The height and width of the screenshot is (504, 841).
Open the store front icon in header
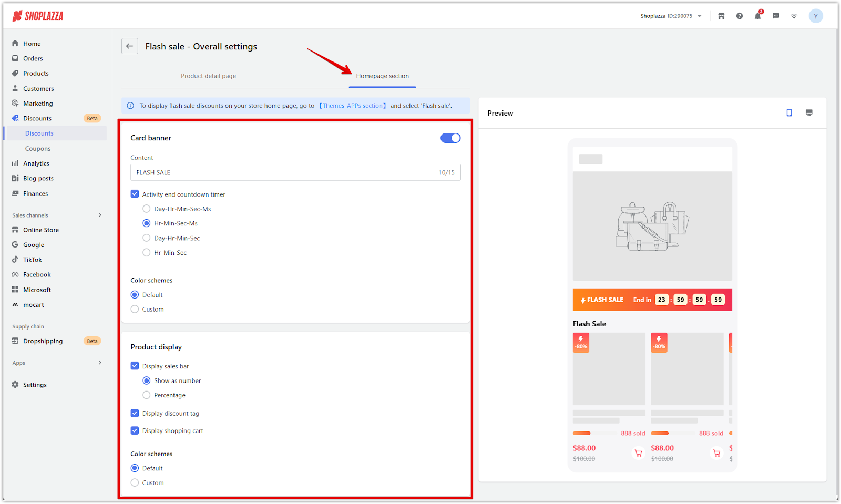click(x=721, y=16)
